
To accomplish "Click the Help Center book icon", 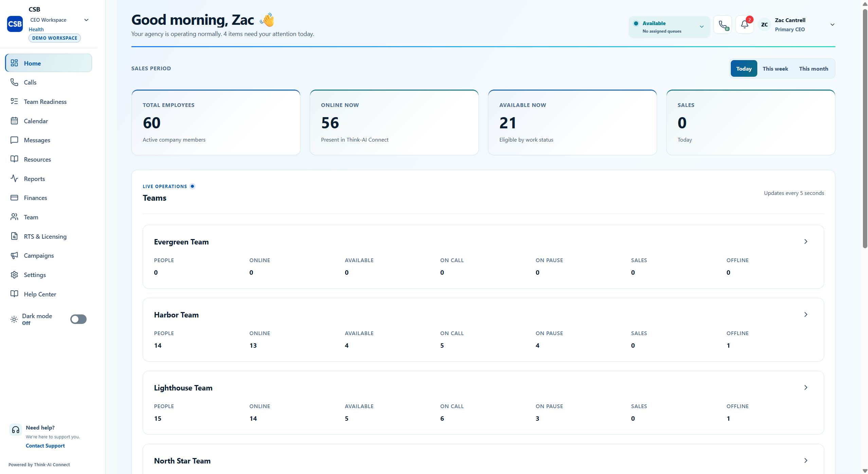I will [14, 294].
